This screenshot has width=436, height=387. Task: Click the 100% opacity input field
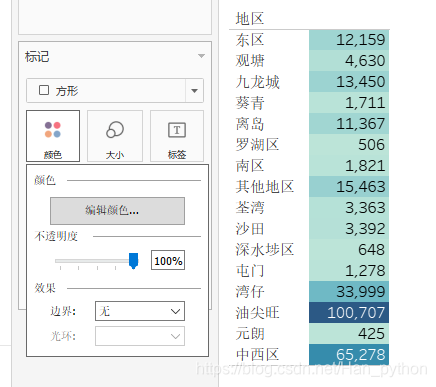pos(168,260)
